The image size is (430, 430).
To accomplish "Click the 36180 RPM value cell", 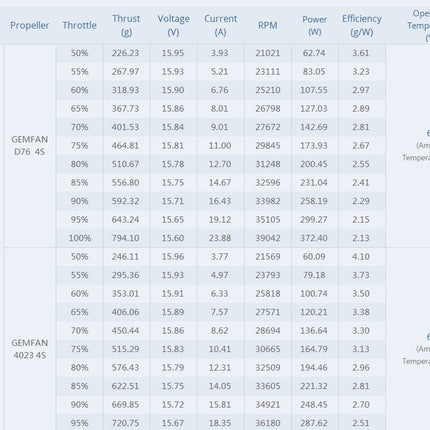I will pos(268,423).
